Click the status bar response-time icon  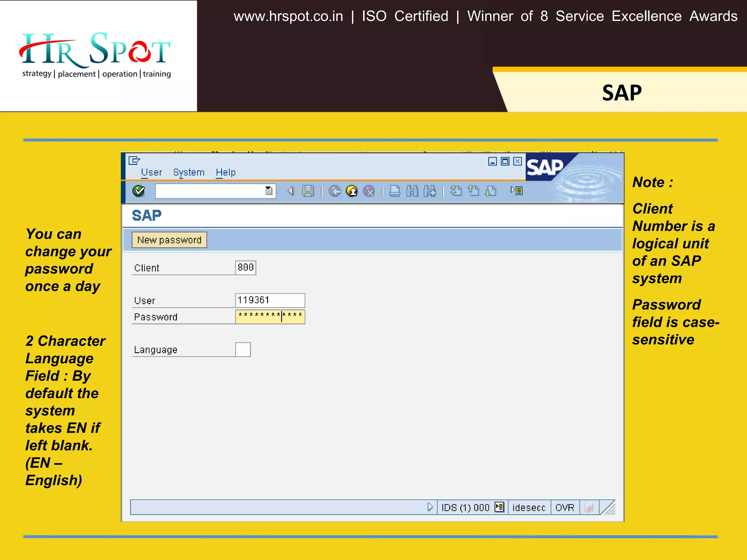(589, 507)
